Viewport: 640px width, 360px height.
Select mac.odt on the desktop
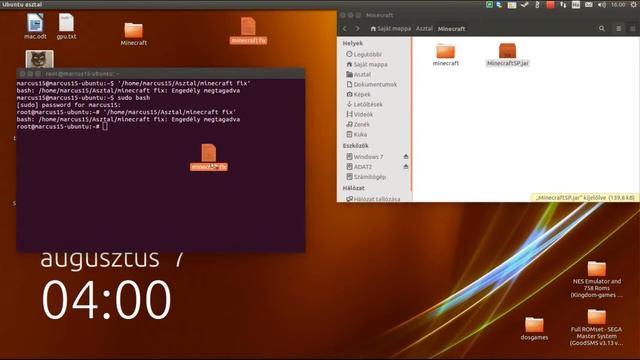[35, 27]
